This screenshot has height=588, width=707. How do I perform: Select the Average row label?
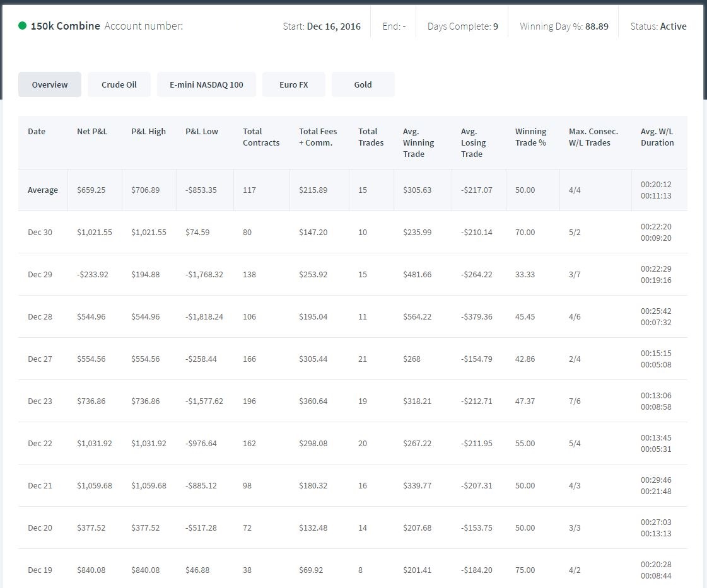point(43,190)
